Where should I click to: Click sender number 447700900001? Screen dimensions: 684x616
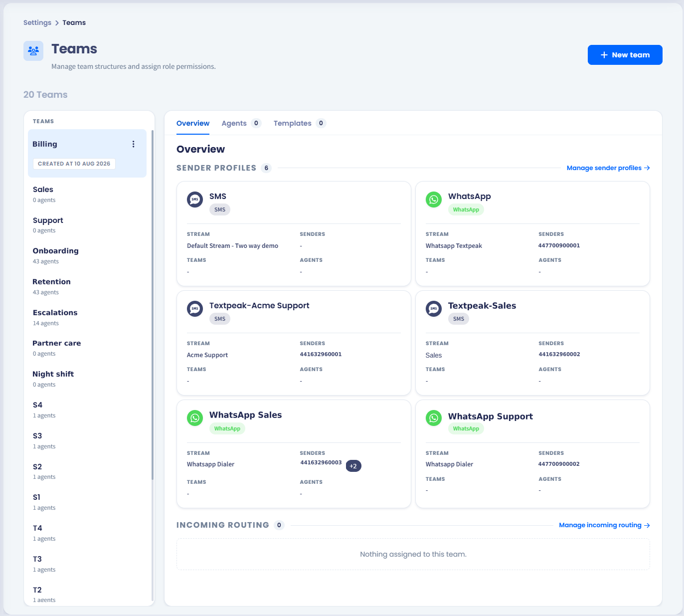pos(559,245)
